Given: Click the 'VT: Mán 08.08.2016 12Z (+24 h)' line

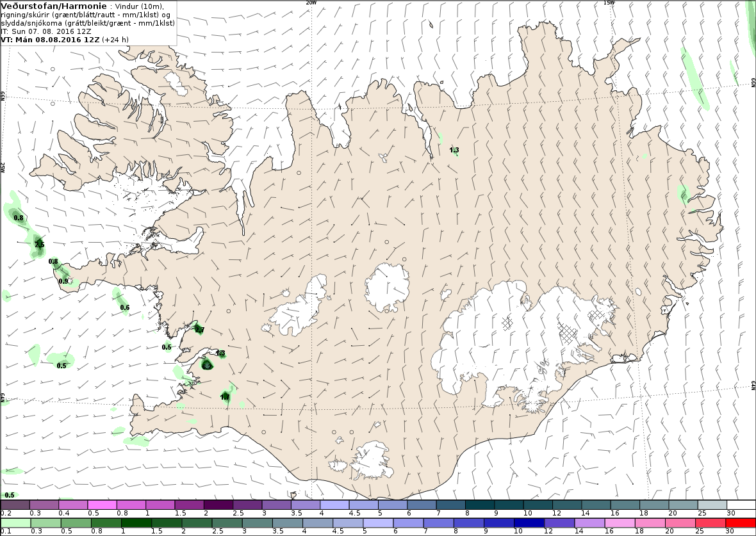Looking at the screenshot, I should (x=65, y=40).
